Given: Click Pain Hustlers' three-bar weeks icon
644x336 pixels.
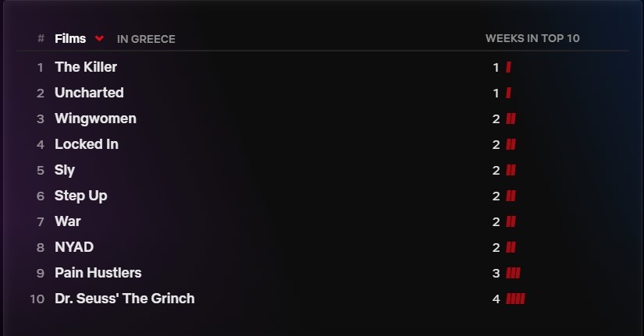Looking at the screenshot, I should click(x=513, y=273).
